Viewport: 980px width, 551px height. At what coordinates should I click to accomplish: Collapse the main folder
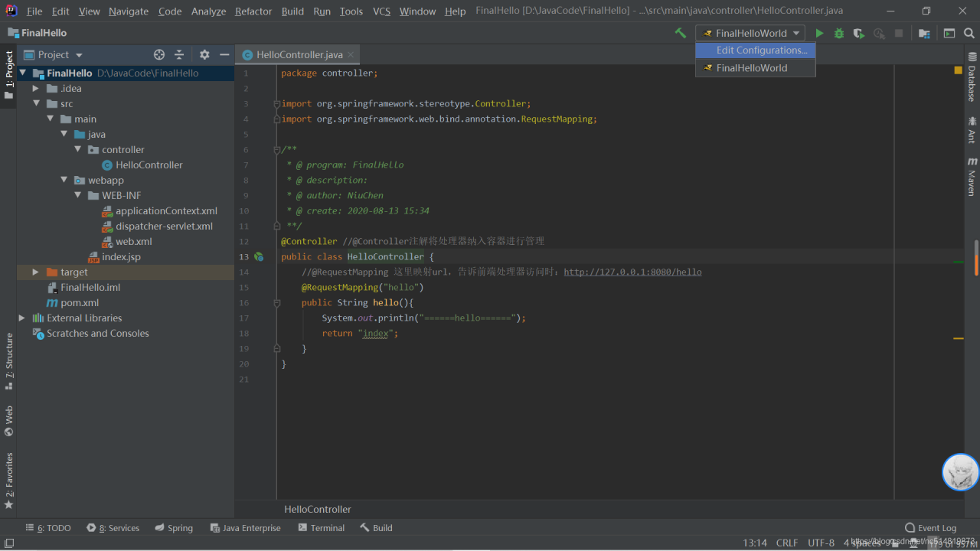tap(50, 119)
